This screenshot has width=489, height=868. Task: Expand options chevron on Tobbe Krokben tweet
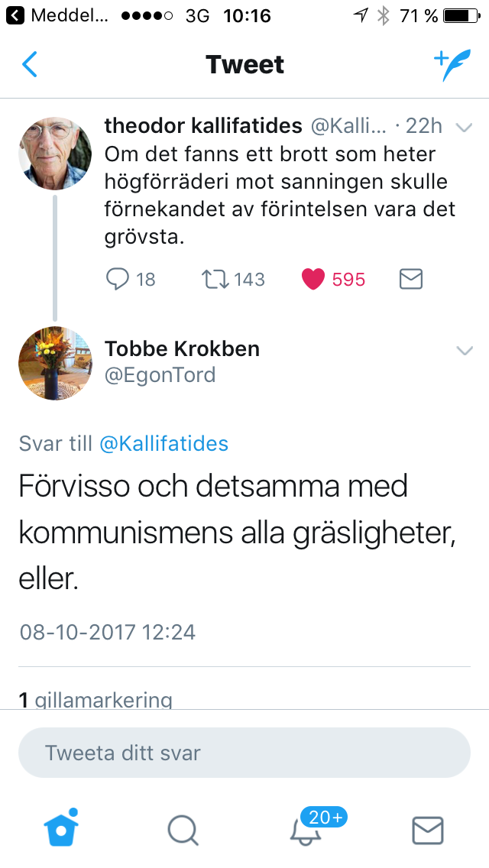[x=464, y=351]
